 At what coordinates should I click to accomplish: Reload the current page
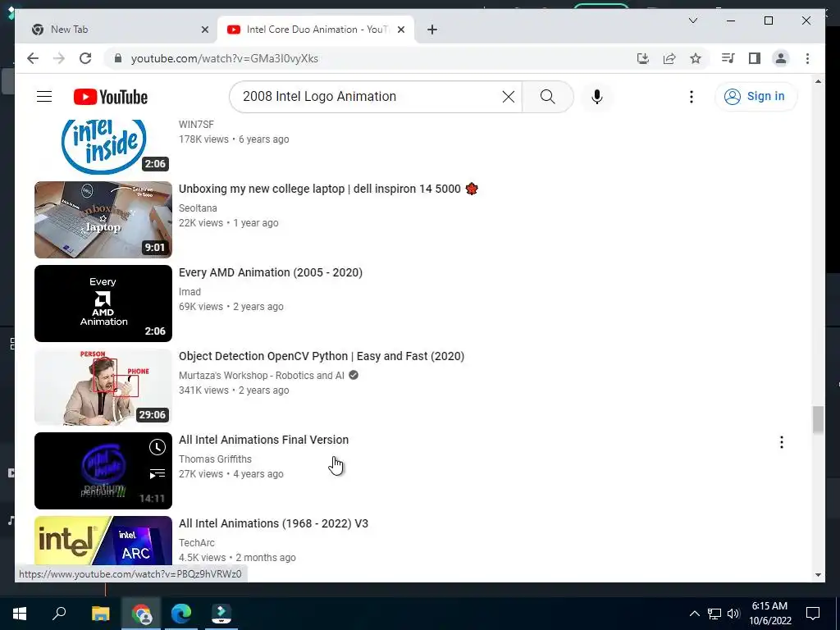pos(85,58)
